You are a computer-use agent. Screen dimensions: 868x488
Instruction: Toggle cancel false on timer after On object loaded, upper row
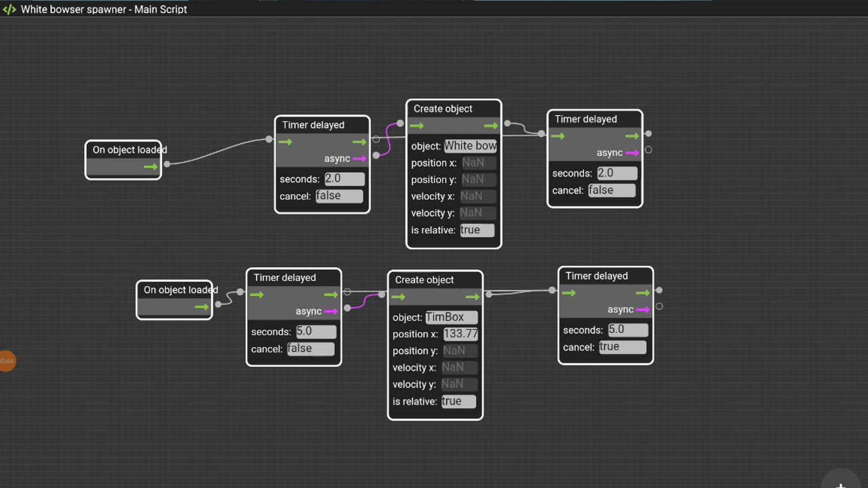[x=339, y=196]
